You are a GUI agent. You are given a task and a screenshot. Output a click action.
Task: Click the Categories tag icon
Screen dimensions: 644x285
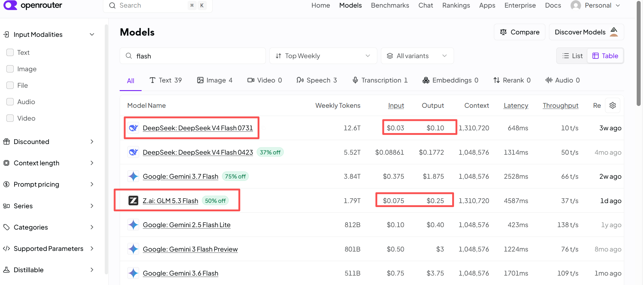[6, 227]
